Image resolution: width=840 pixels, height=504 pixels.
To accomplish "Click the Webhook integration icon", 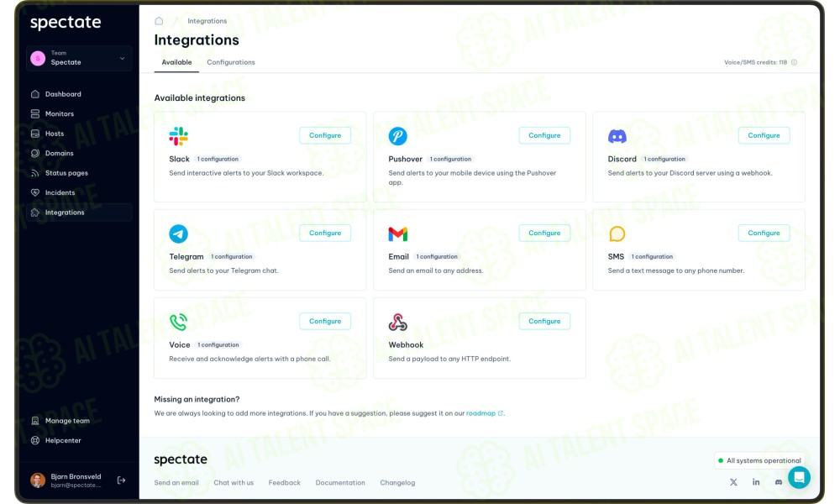I will click(x=397, y=322).
